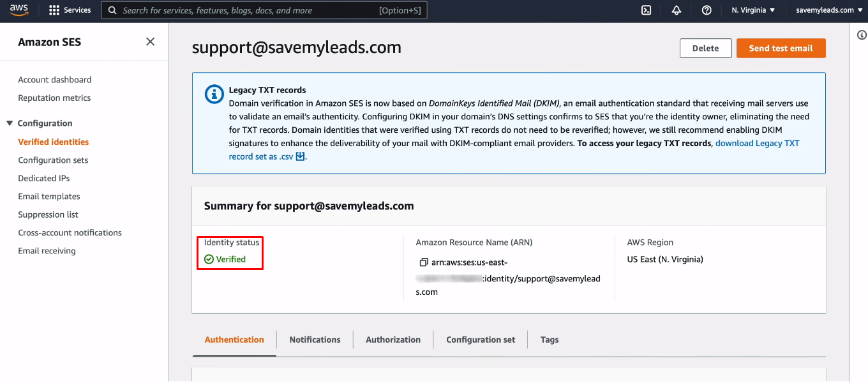The height and width of the screenshot is (383, 868).
Task: Click the green Verified status icon
Action: (x=209, y=259)
